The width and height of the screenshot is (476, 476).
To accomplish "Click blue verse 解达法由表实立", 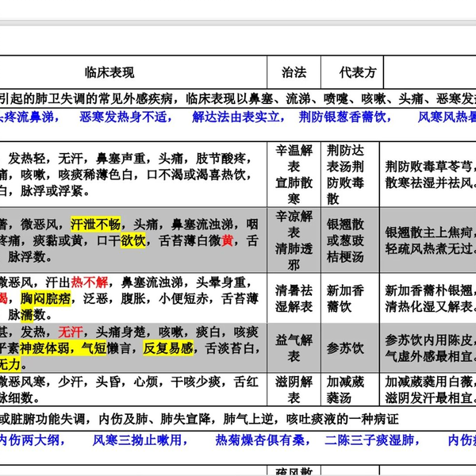I will (x=238, y=117).
